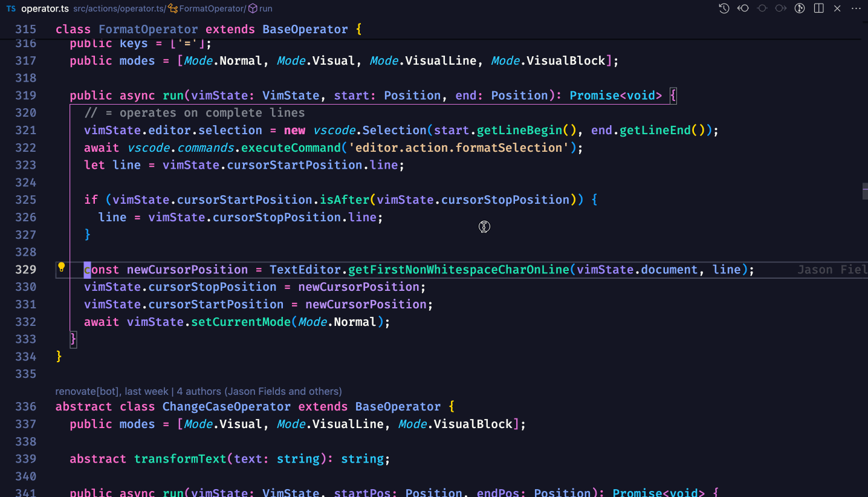Open the local history timeline icon
The width and height of the screenshot is (868, 497).
coord(724,8)
